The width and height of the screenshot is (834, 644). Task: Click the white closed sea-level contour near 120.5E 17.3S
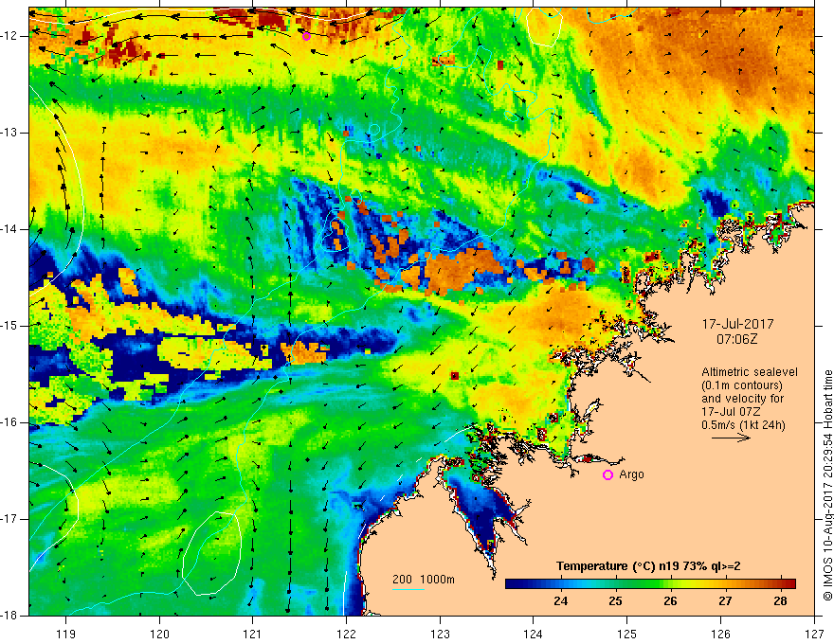tap(211, 552)
